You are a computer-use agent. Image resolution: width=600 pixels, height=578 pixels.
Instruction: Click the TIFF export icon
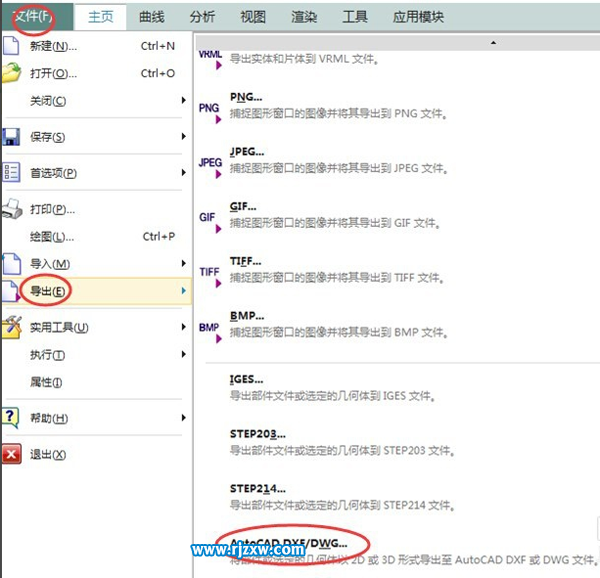[210, 277]
